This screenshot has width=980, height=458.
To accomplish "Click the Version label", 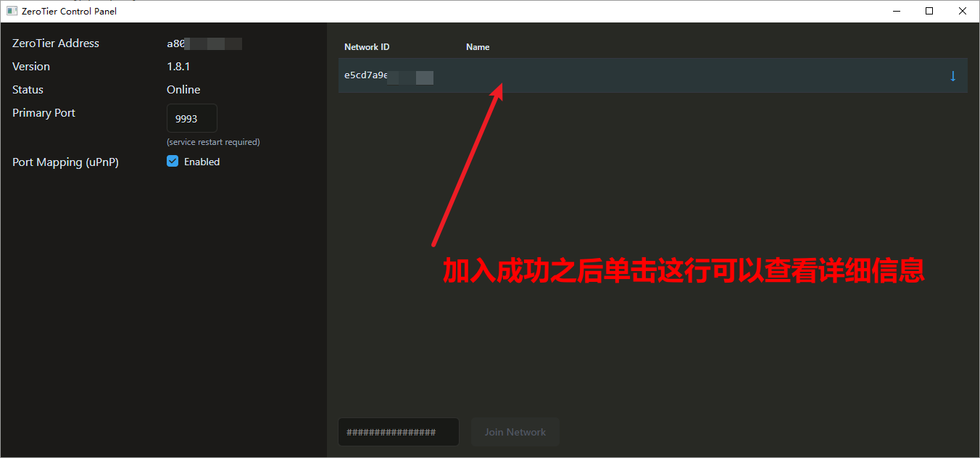I will click(x=31, y=67).
